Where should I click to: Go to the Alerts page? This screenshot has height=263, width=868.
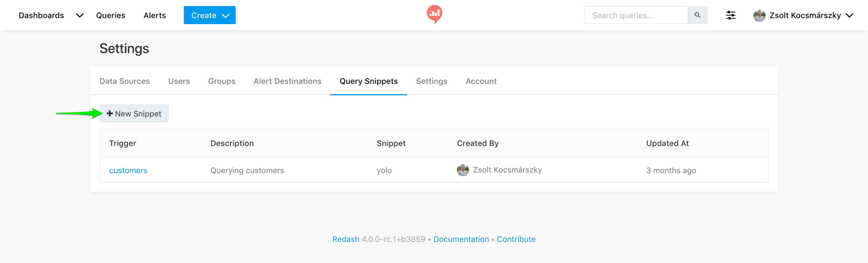154,15
